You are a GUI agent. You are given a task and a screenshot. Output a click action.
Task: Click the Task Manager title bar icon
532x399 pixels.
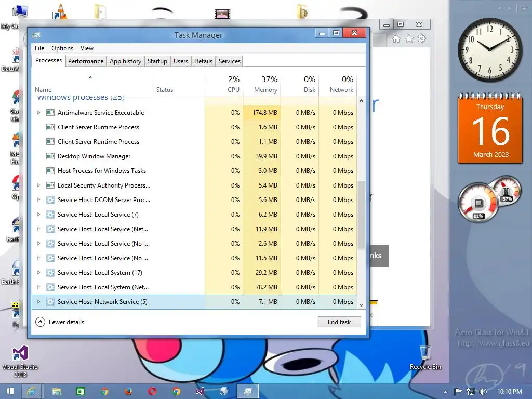click(36, 35)
